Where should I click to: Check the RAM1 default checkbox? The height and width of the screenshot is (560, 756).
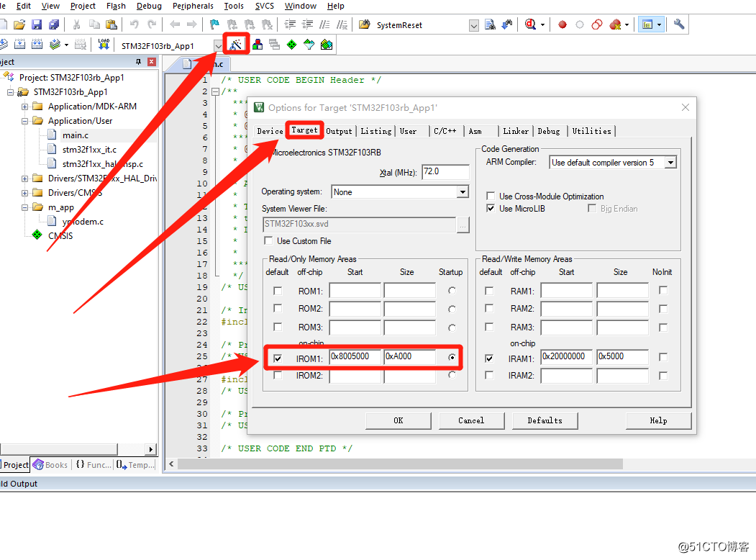(x=489, y=290)
